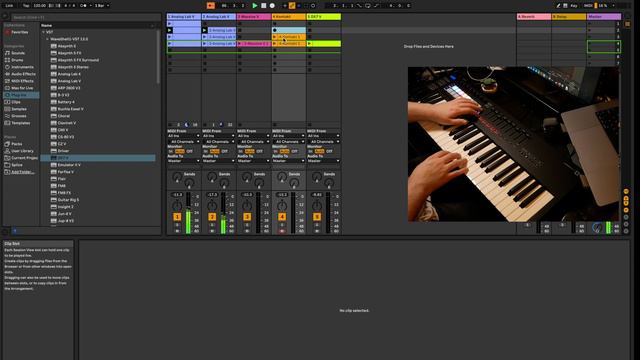
Task: Select the Analog Lab V plugin
Action: click(69, 81)
